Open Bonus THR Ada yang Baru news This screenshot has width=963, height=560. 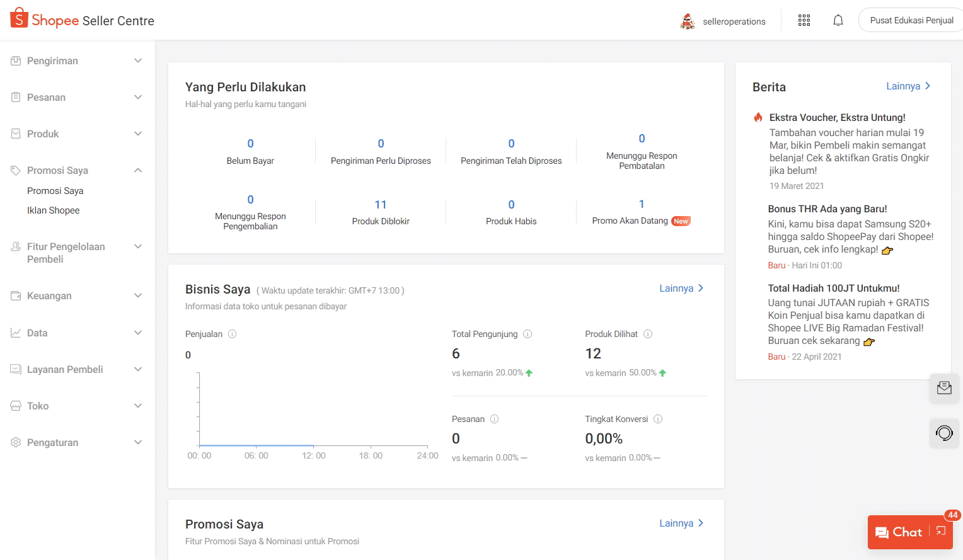(827, 209)
